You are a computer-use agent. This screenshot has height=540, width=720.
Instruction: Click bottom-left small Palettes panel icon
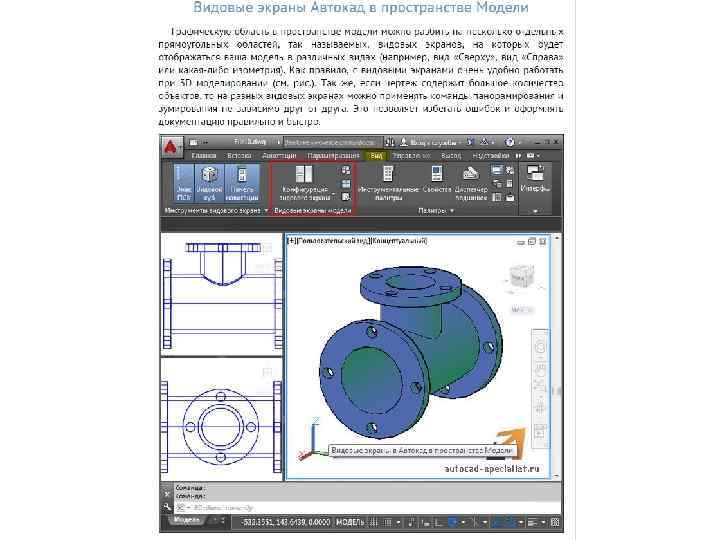(496, 197)
